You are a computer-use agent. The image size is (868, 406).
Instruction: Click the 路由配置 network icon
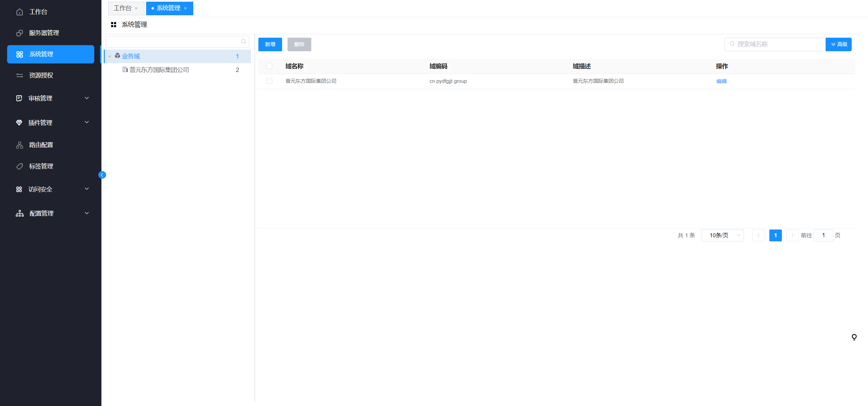click(x=20, y=145)
